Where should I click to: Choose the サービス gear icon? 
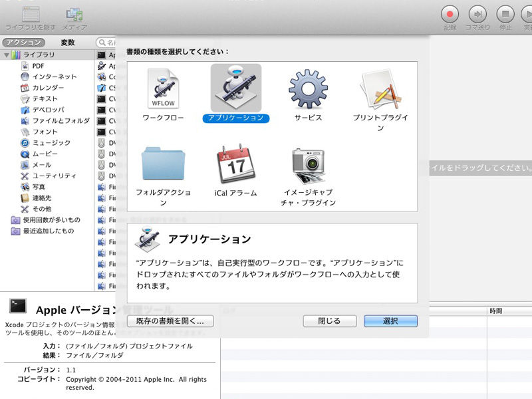308,90
